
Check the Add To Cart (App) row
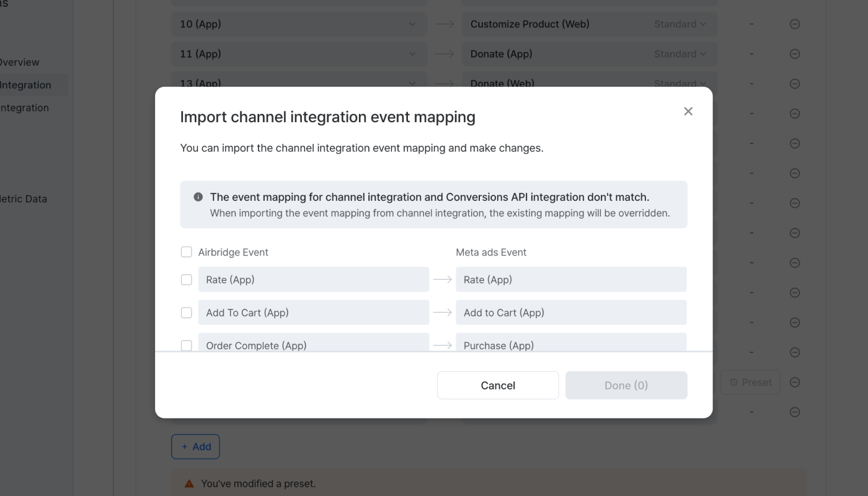click(x=186, y=312)
